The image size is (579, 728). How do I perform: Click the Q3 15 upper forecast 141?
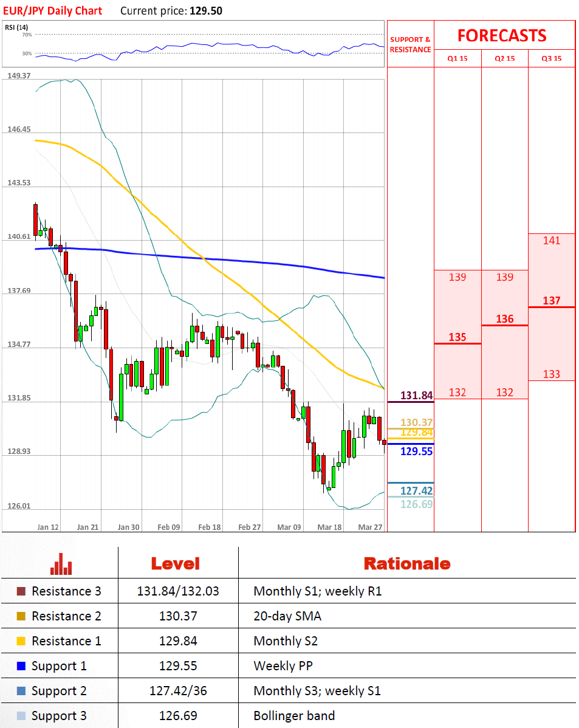pos(552,241)
